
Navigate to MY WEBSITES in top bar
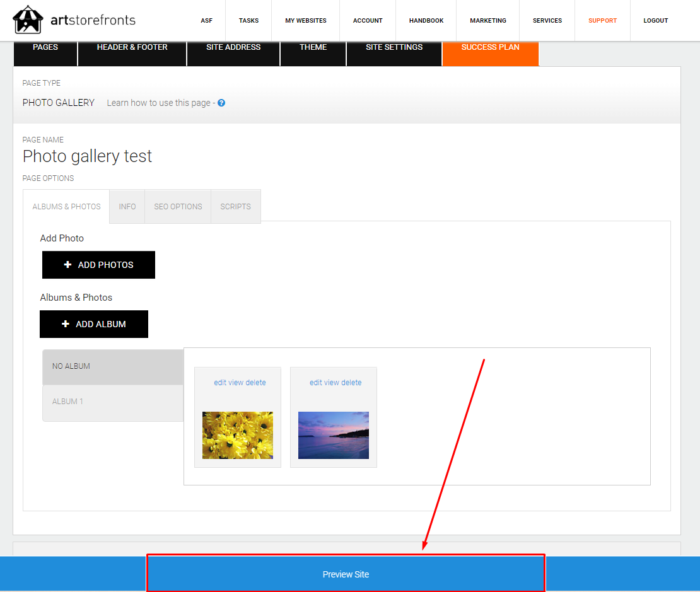[305, 20]
